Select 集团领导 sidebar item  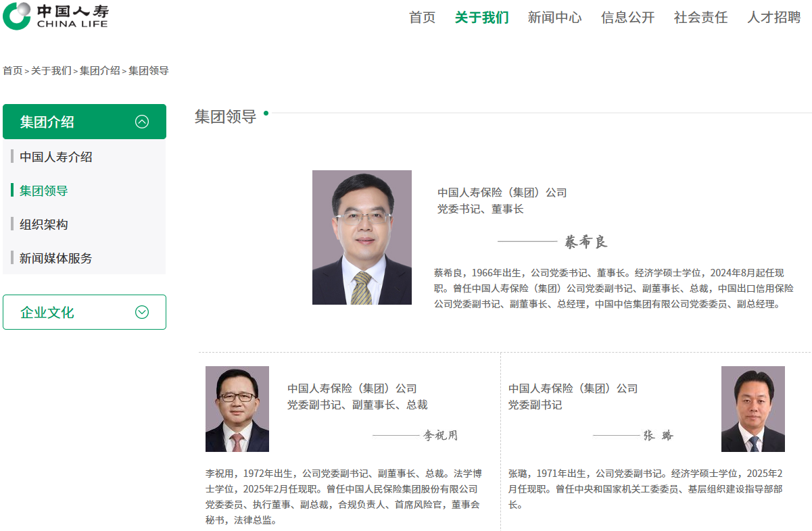click(x=44, y=191)
